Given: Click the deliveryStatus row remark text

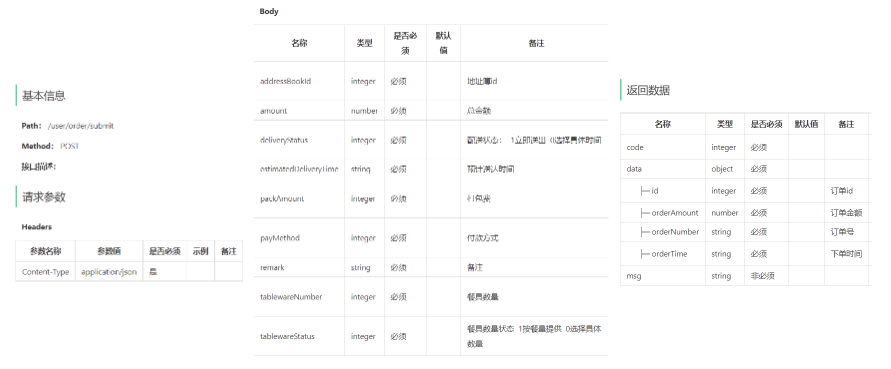Looking at the screenshot, I should [534, 140].
